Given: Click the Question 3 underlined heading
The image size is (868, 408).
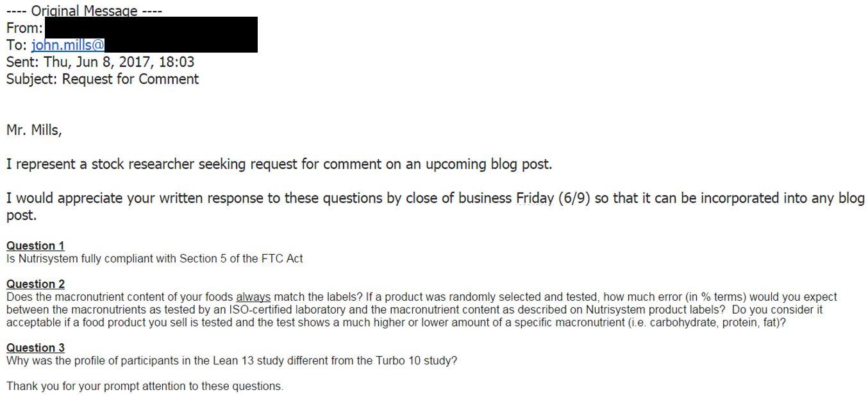Looking at the screenshot, I should pyautogui.click(x=35, y=348).
